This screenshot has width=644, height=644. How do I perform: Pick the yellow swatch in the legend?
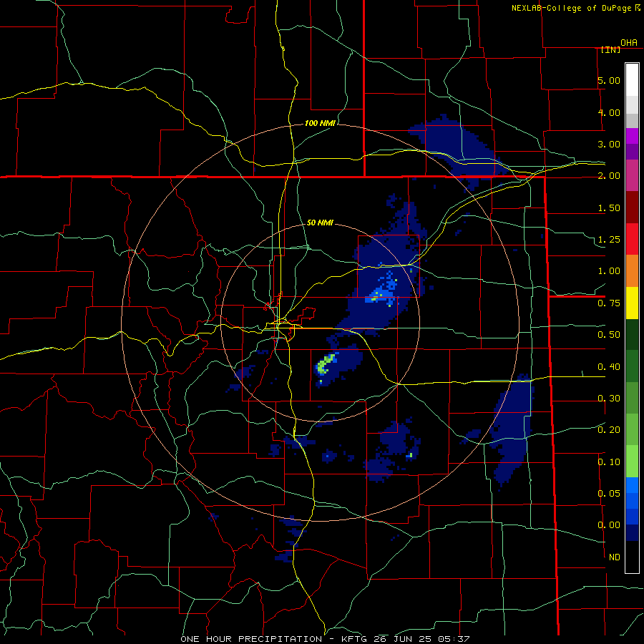tap(632, 303)
